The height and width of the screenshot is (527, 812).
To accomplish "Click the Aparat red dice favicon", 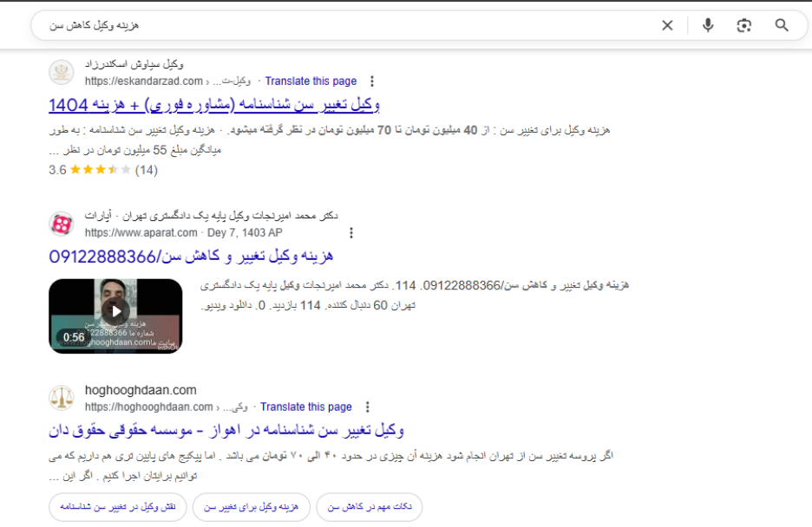I will pyautogui.click(x=62, y=224).
